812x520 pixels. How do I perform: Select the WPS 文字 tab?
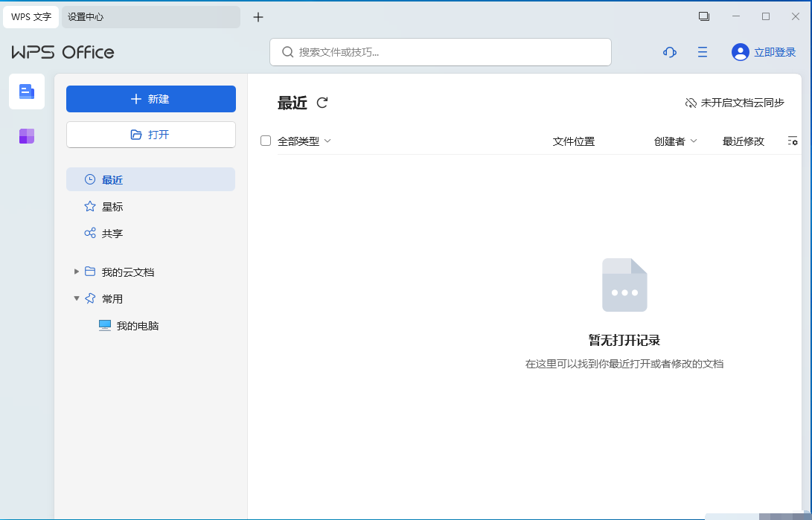[x=31, y=16]
